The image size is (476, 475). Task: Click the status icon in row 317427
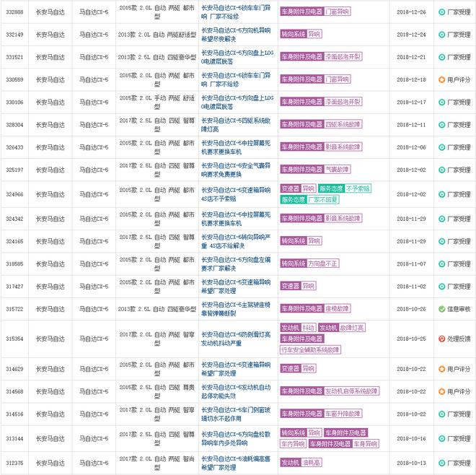[x=441, y=287]
